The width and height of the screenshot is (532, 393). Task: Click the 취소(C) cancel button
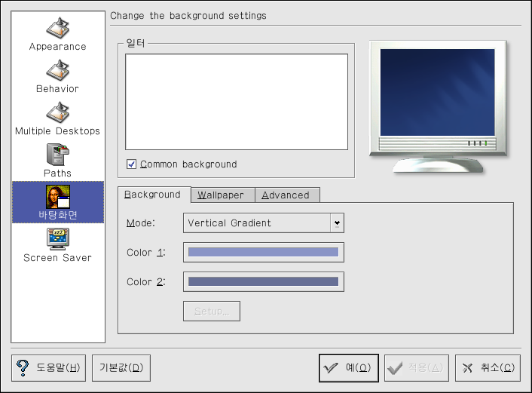pos(488,368)
